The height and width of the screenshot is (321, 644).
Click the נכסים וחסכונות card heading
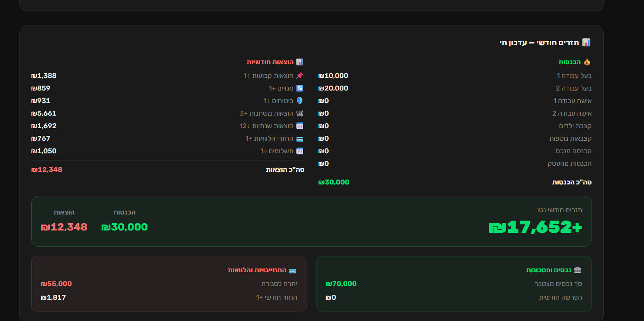[549, 270]
